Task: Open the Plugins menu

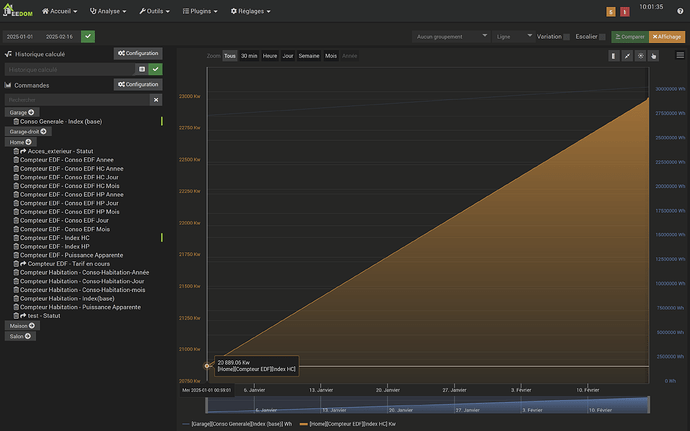Action: pos(200,11)
